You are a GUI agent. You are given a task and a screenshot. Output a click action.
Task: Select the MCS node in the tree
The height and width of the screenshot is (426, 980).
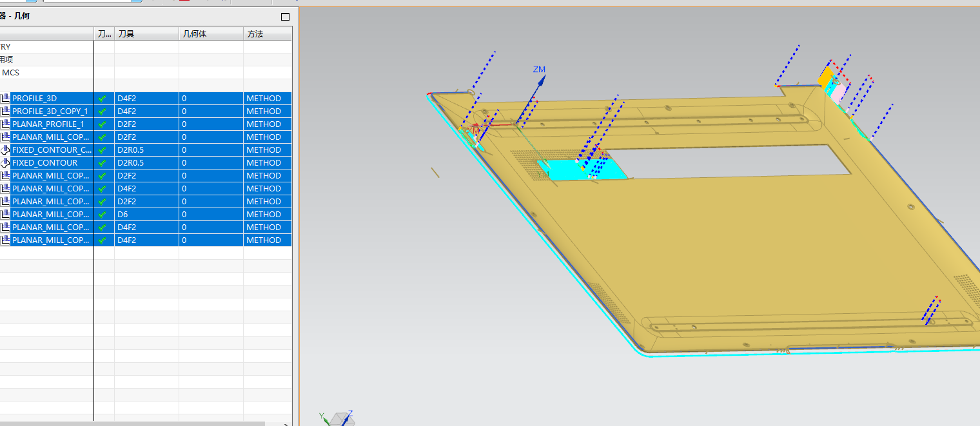click(11, 73)
